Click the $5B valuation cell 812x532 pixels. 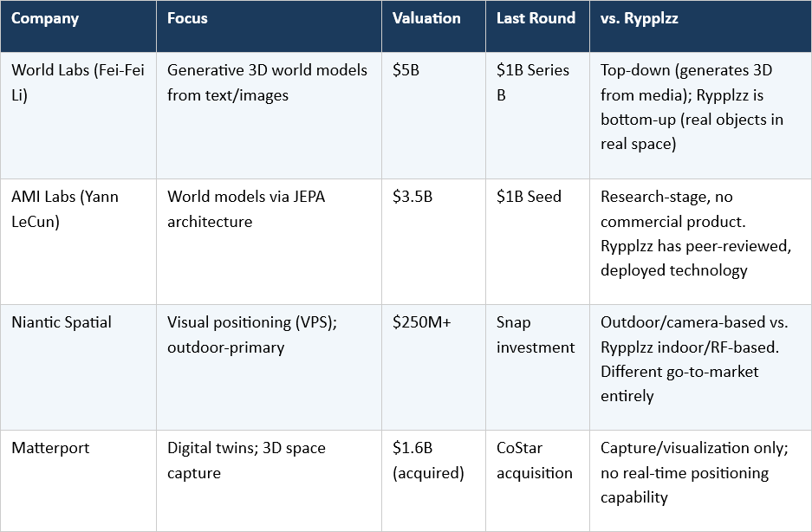406,70
